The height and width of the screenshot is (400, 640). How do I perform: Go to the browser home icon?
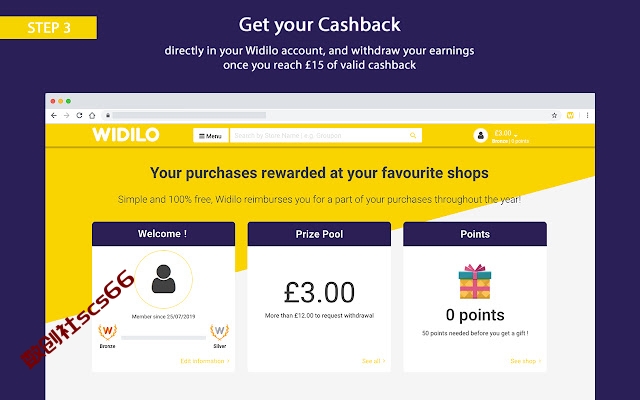(92, 116)
